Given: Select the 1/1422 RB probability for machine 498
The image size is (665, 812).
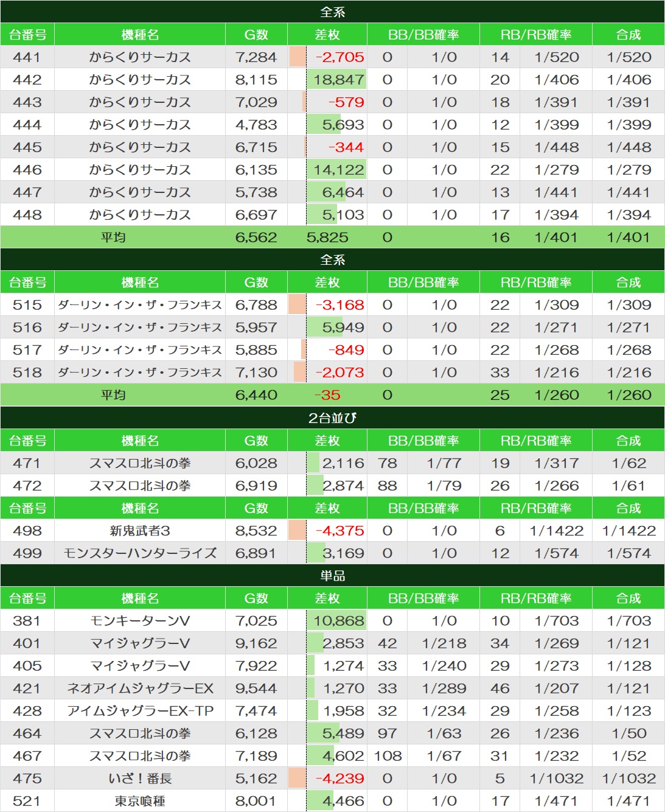Looking at the screenshot, I should point(557,531).
